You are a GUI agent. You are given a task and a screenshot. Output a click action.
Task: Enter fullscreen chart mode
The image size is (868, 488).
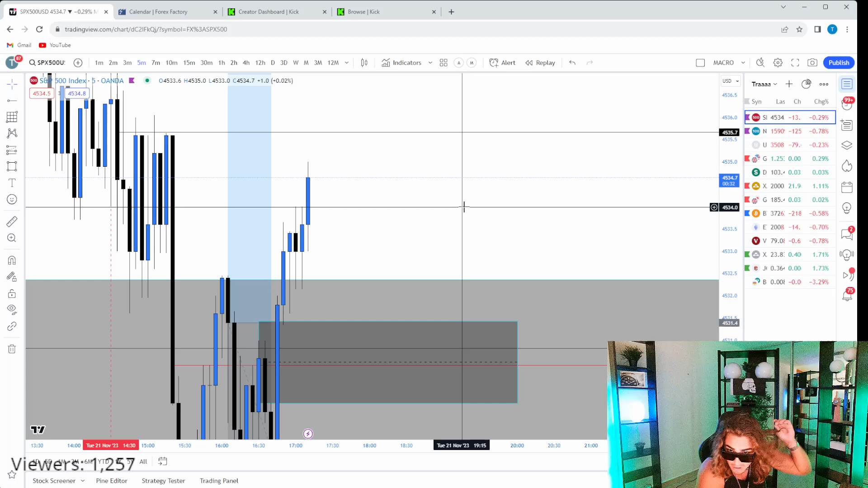(795, 63)
